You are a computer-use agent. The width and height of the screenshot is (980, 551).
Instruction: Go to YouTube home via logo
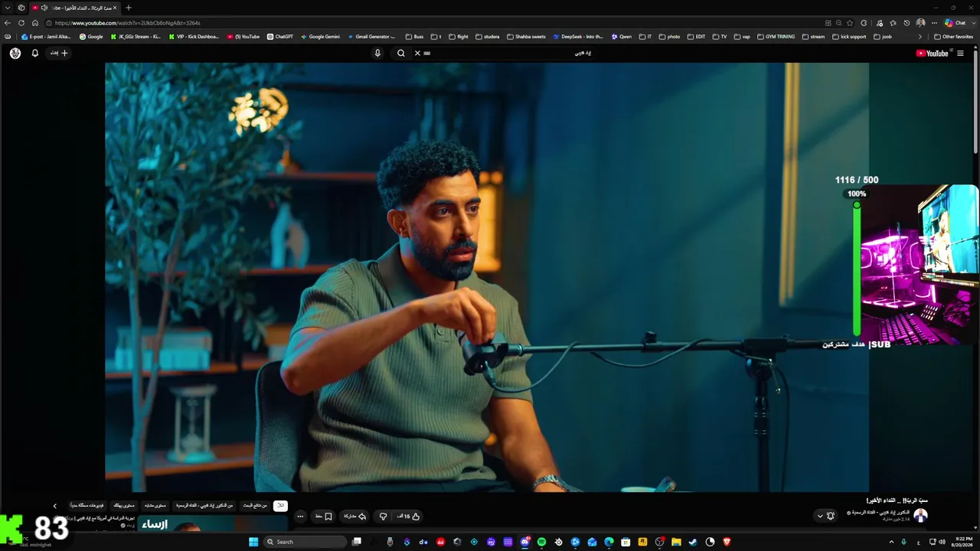click(933, 54)
